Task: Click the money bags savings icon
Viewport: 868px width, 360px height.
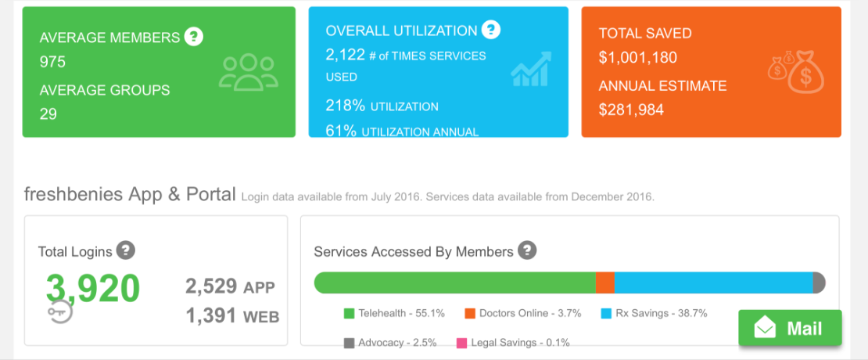Action: (794, 71)
